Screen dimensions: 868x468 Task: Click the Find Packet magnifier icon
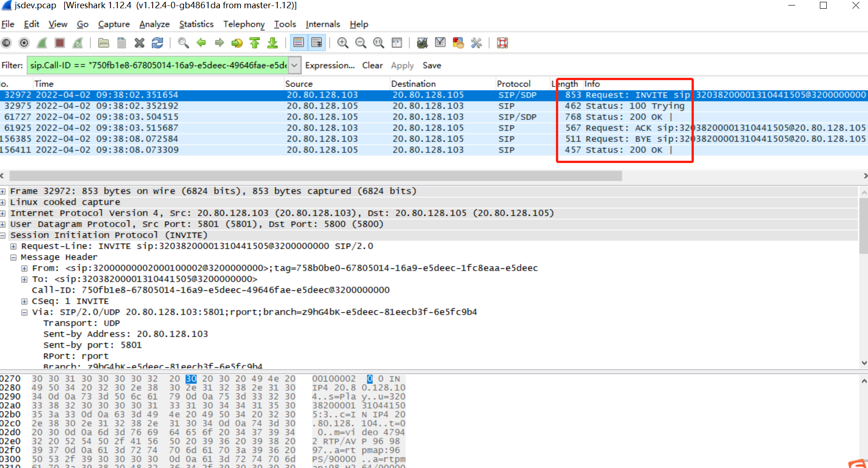(x=183, y=43)
